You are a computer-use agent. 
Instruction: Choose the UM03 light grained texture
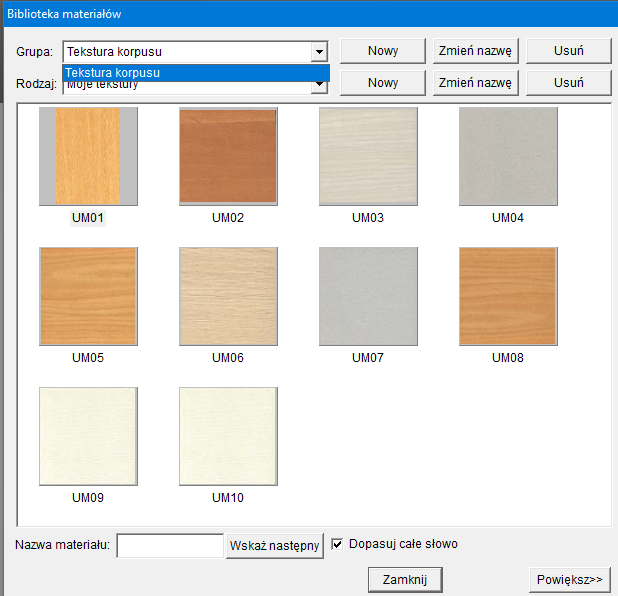point(368,156)
